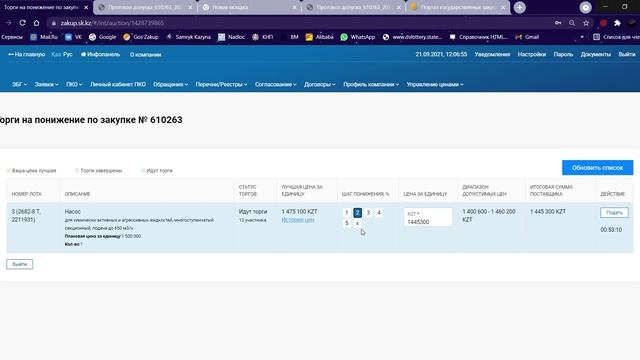Screen dimensions: 640x360
Task: Switch to the Портал государственных закупок tab
Action: click(458, 7)
